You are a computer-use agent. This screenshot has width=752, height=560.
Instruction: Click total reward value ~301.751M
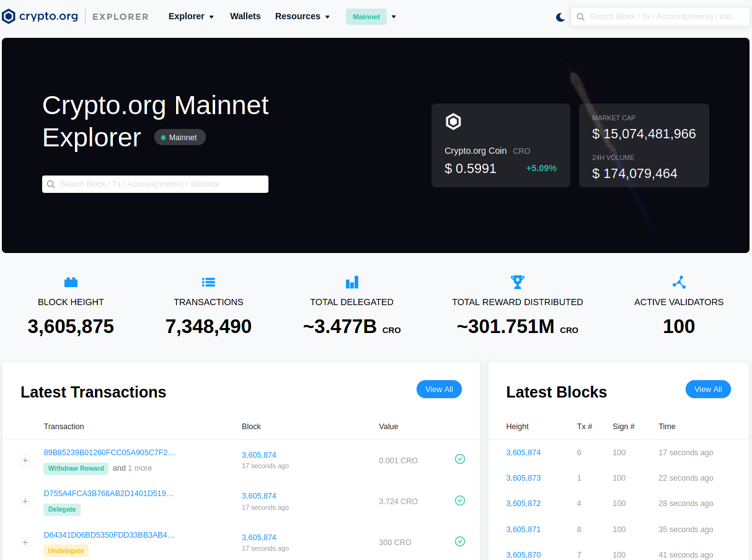tap(505, 326)
